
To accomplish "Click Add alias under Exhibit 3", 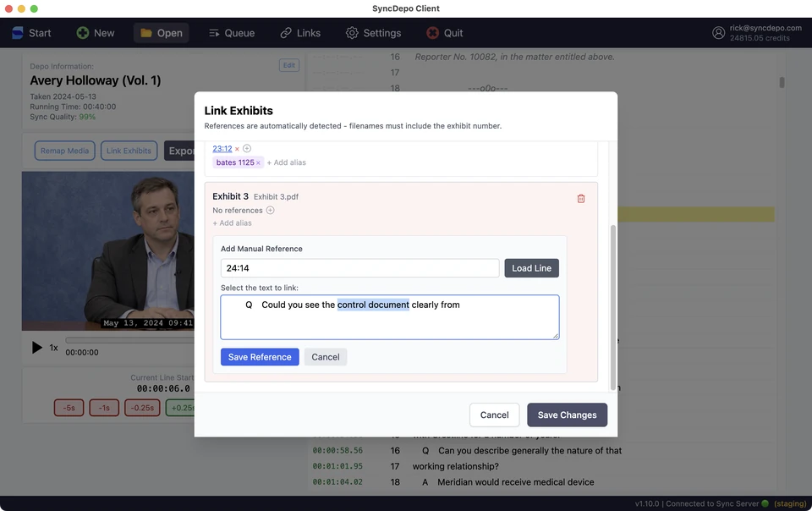I will 232,223.
